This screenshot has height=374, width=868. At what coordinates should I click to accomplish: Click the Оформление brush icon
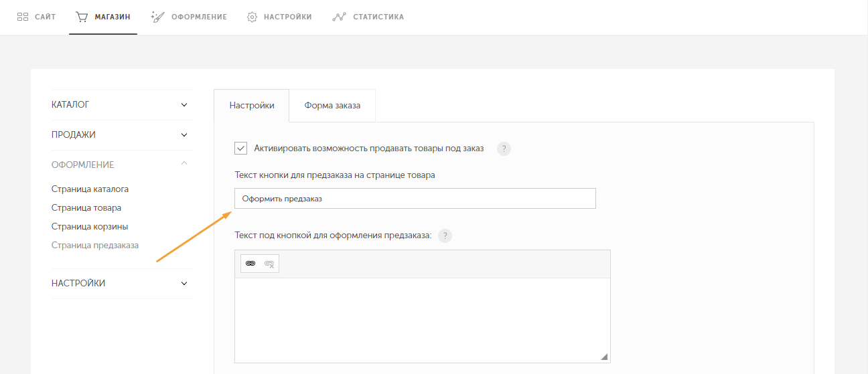pos(157,17)
